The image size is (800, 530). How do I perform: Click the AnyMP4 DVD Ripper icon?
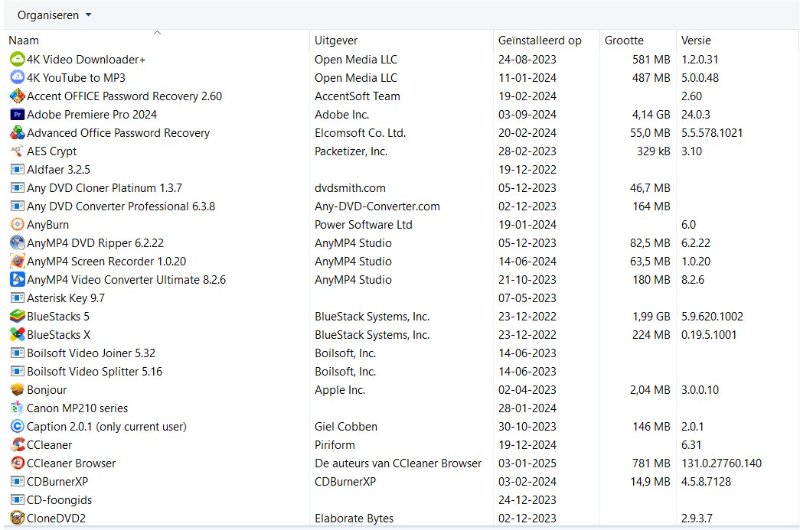click(17, 243)
